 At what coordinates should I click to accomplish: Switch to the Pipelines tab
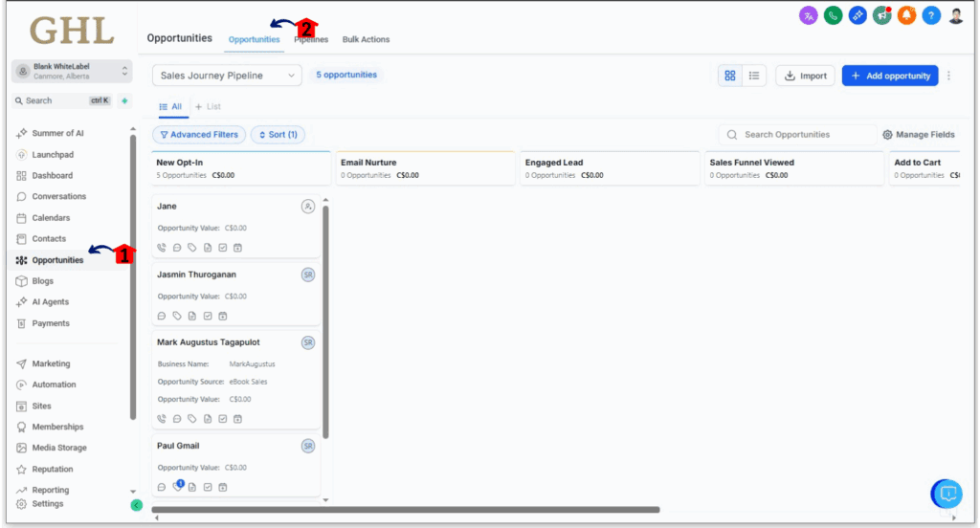[311, 39]
